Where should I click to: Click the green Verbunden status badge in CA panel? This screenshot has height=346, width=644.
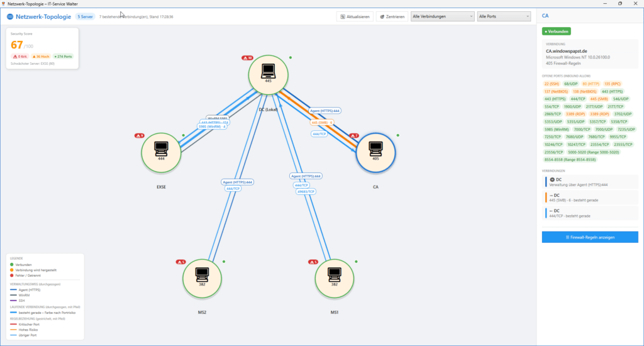[556, 31]
